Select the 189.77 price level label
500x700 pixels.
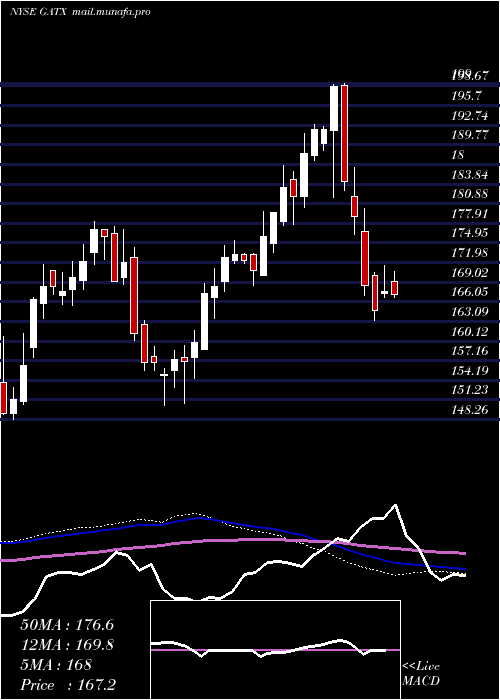[470, 135]
